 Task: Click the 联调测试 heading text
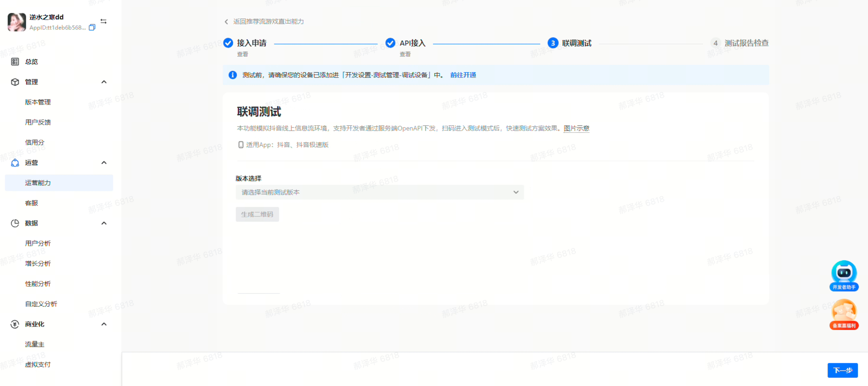pos(259,112)
